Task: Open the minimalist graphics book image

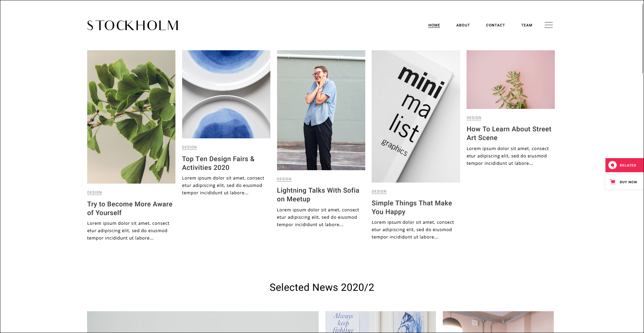Action: click(x=416, y=116)
